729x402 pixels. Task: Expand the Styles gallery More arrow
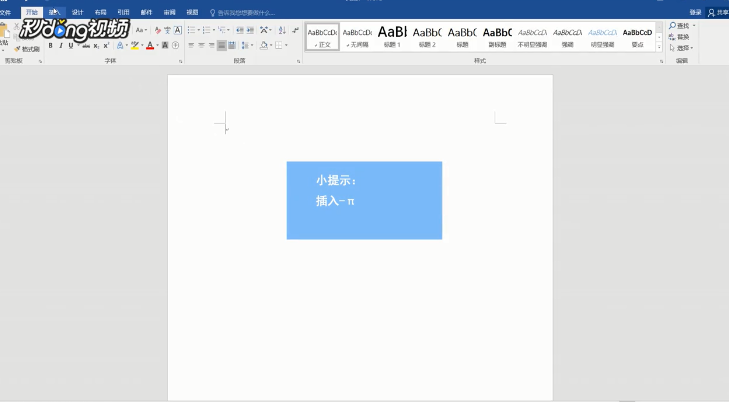(x=659, y=47)
